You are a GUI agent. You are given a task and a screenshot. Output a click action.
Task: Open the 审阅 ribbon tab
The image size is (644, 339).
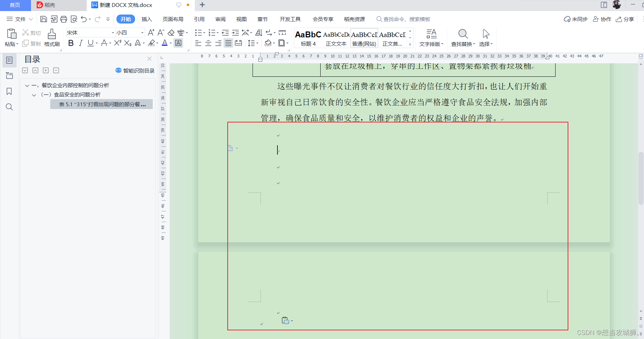220,19
